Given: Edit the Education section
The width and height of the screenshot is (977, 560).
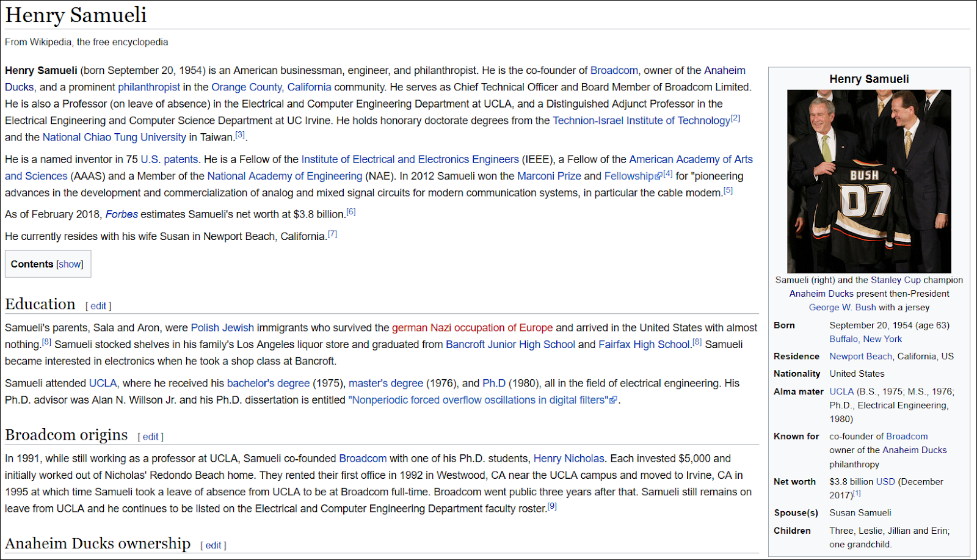Looking at the screenshot, I should pyautogui.click(x=98, y=306).
